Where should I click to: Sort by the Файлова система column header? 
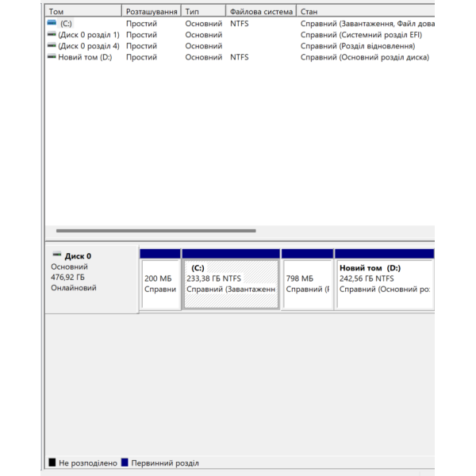pyautogui.click(x=261, y=12)
